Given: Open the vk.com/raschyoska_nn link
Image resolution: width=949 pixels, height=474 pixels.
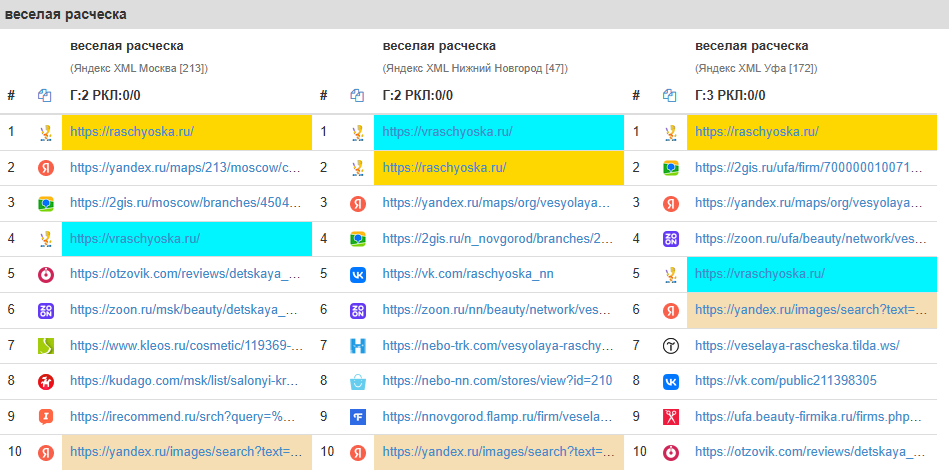Looking at the screenshot, I should tap(468, 275).
